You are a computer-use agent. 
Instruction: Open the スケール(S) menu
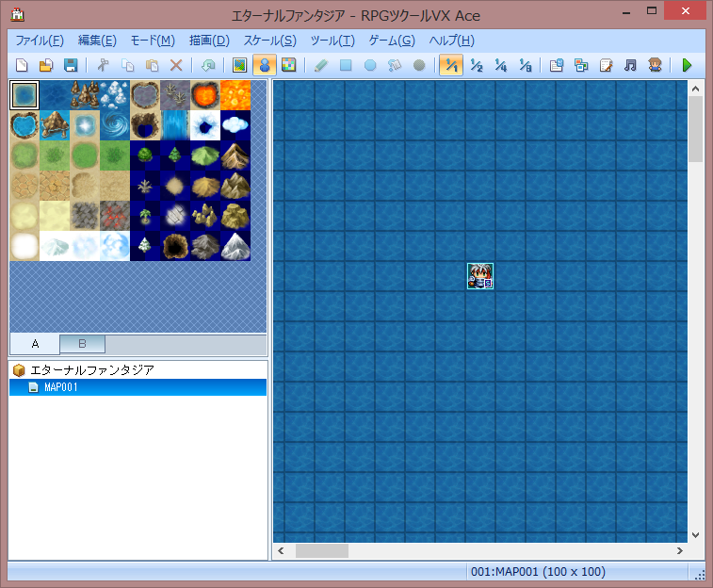point(269,41)
